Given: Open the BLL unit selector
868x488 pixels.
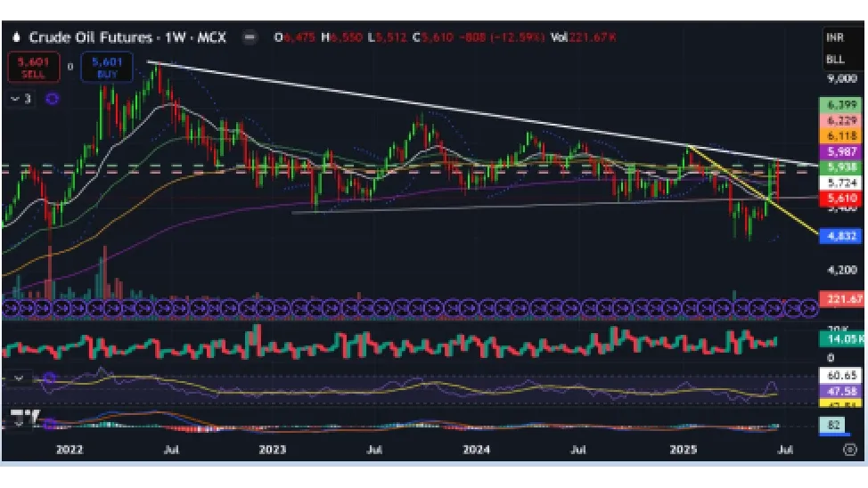Looking at the screenshot, I should click(835, 59).
